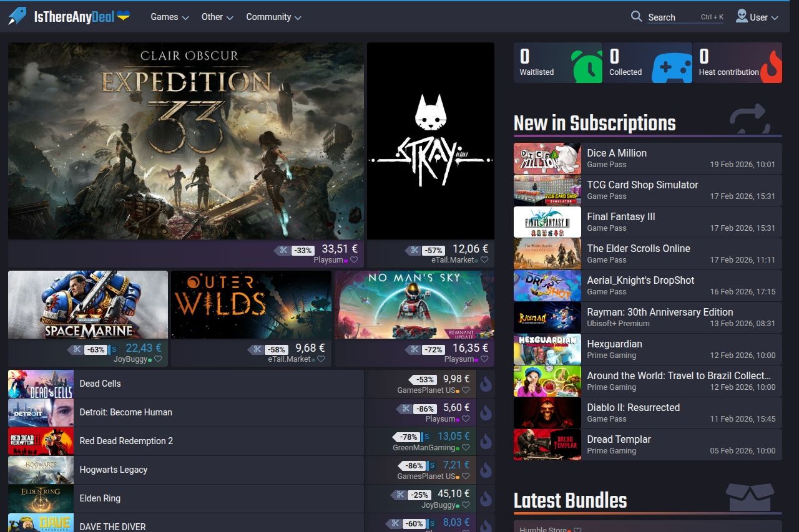Toggle the favorite heart for Outer Wilds
This screenshot has width=799, height=532.
coord(321,359)
